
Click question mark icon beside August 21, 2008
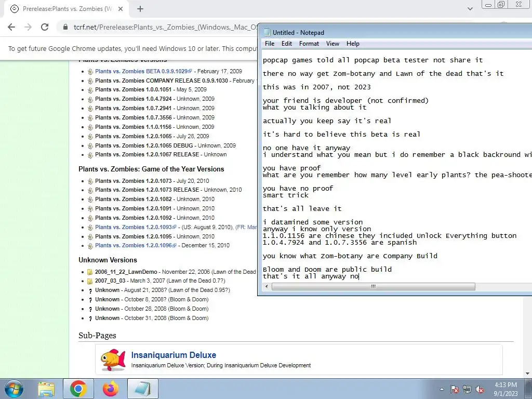coord(90,291)
